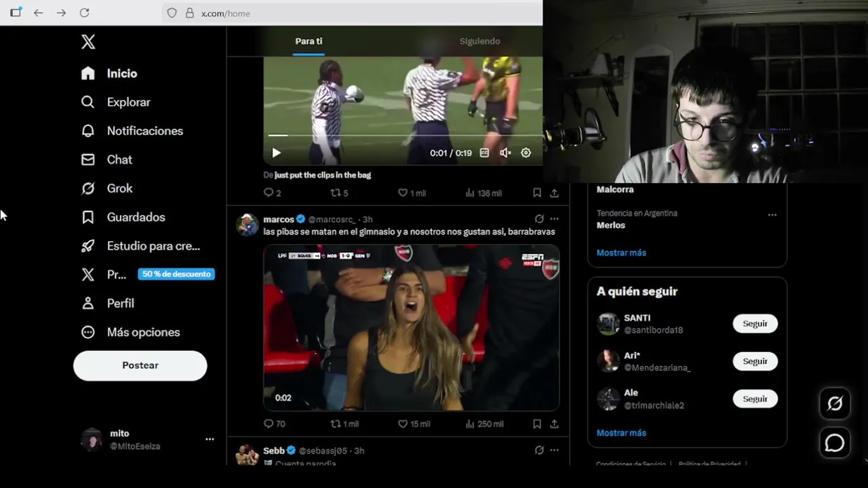Click the Postear button

pyautogui.click(x=140, y=365)
